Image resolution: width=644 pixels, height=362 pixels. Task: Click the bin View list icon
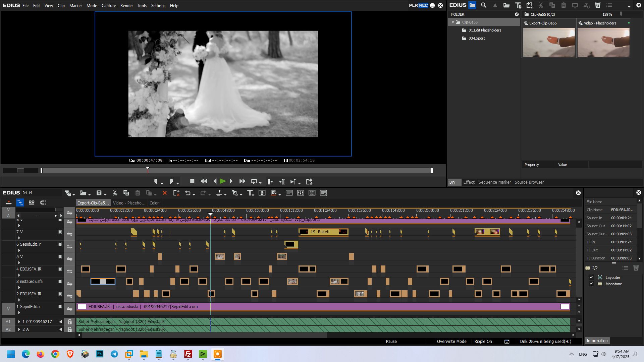[609, 5]
